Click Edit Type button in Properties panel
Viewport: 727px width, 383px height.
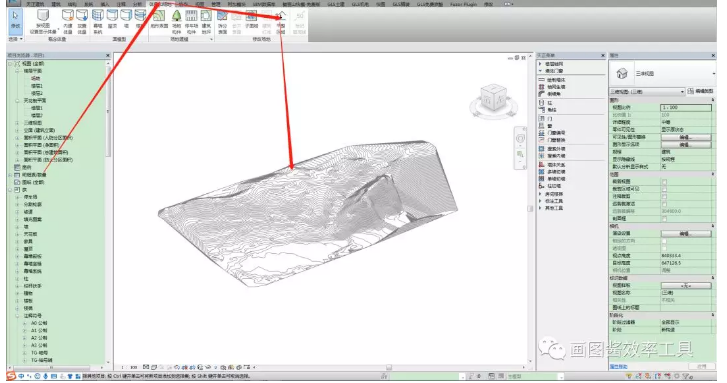(701, 91)
